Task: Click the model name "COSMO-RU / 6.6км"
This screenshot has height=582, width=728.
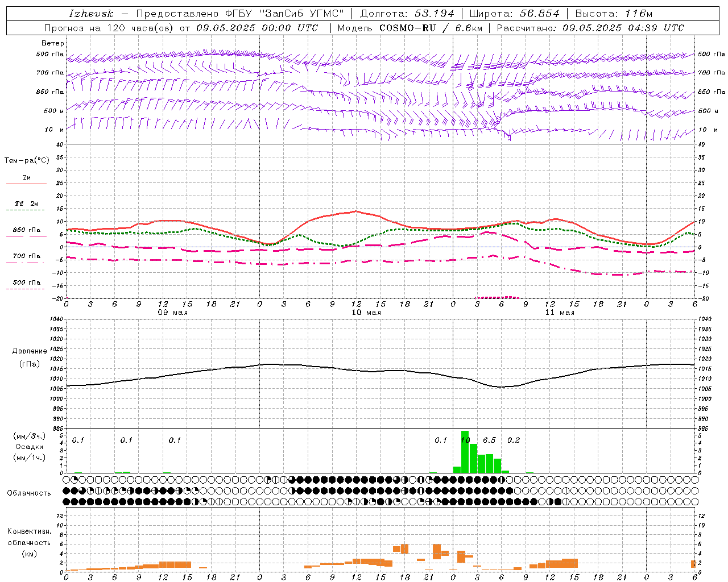Action: coord(432,28)
